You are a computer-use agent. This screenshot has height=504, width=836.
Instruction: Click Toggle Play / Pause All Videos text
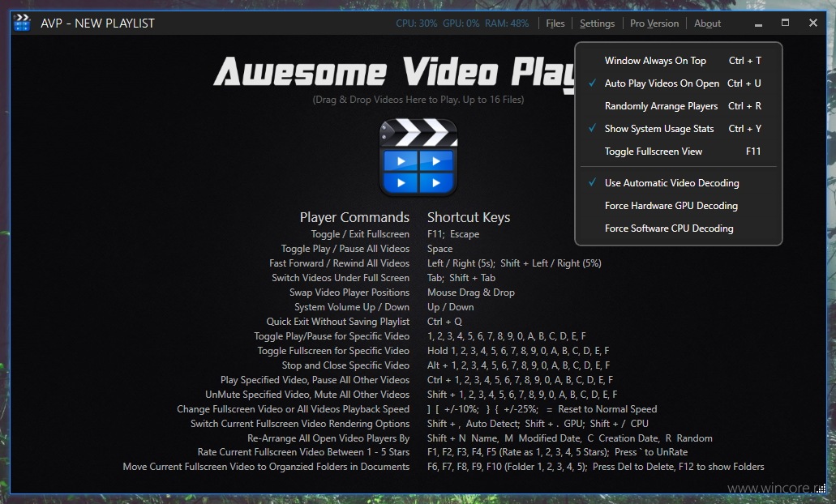click(x=345, y=249)
